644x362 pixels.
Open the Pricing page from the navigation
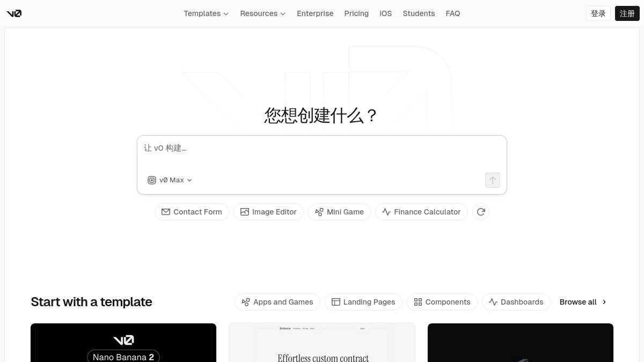tap(356, 13)
